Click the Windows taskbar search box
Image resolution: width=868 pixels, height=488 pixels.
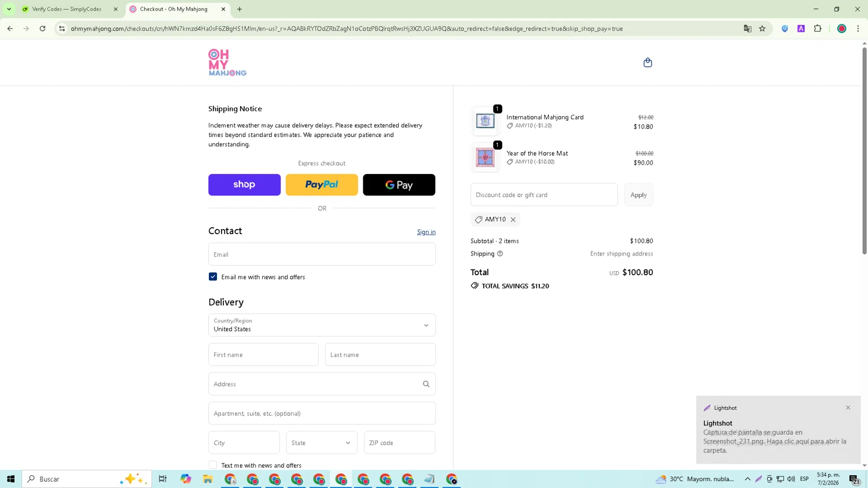[87, 479]
